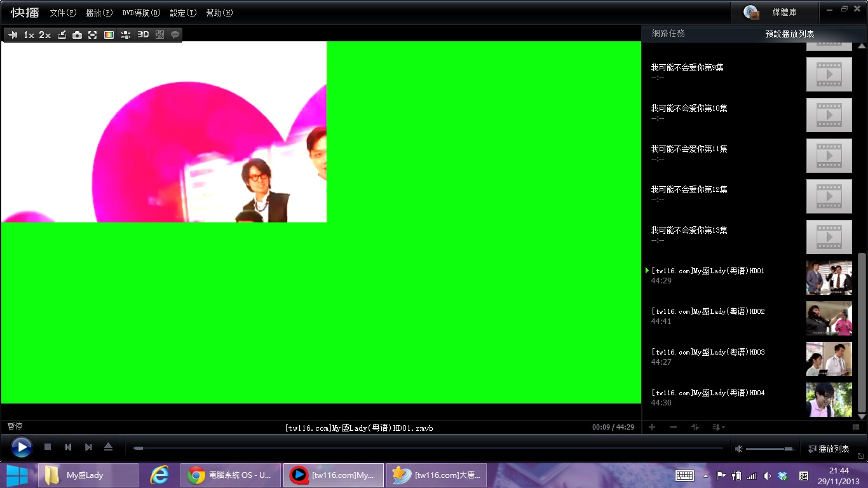The width and height of the screenshot is (868, 488).
Task: Set video size to 1x
Action: [29, 35]
